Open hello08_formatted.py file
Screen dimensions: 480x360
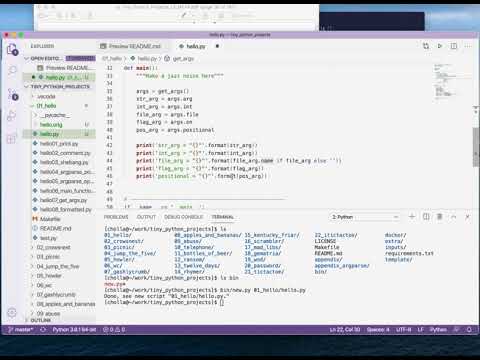pyautogui.click(x=65, y=210)
